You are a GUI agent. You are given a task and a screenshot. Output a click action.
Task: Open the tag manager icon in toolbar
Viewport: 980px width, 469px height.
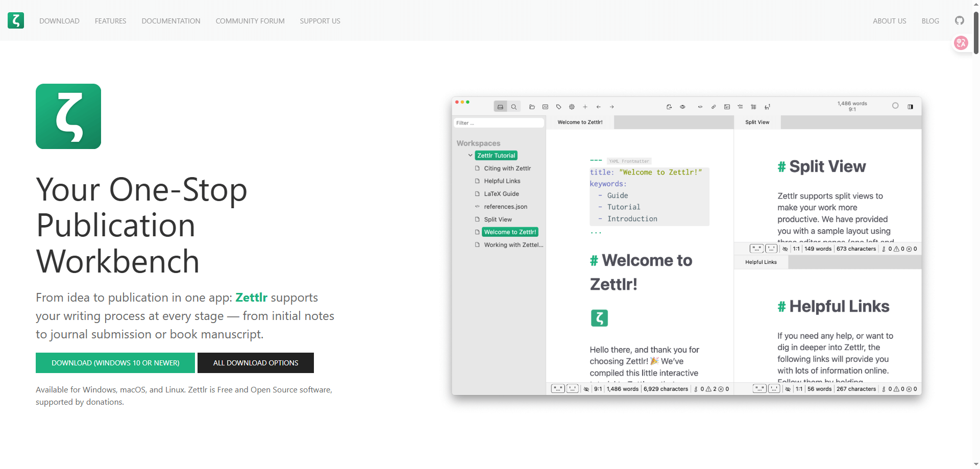point(558,107)
